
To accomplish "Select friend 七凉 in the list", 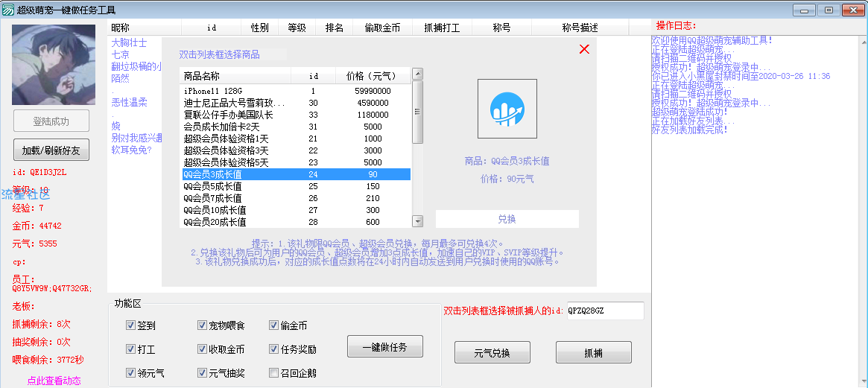I will pyautogui.click(x=120, y=54).
